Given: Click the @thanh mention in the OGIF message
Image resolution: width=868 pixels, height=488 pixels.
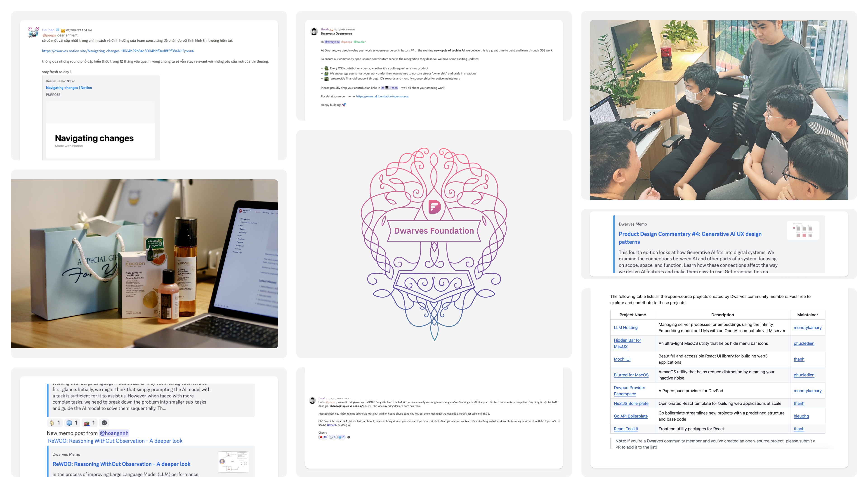Looking at the screenshot, I should click(x=332, y=425).
